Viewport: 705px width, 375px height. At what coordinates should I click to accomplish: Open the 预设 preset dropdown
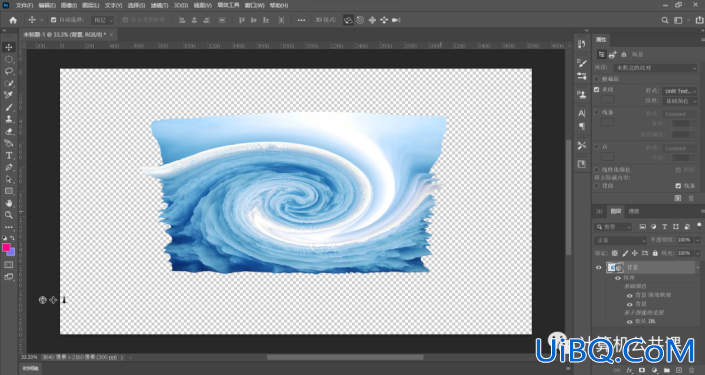(x=655, y=68)
